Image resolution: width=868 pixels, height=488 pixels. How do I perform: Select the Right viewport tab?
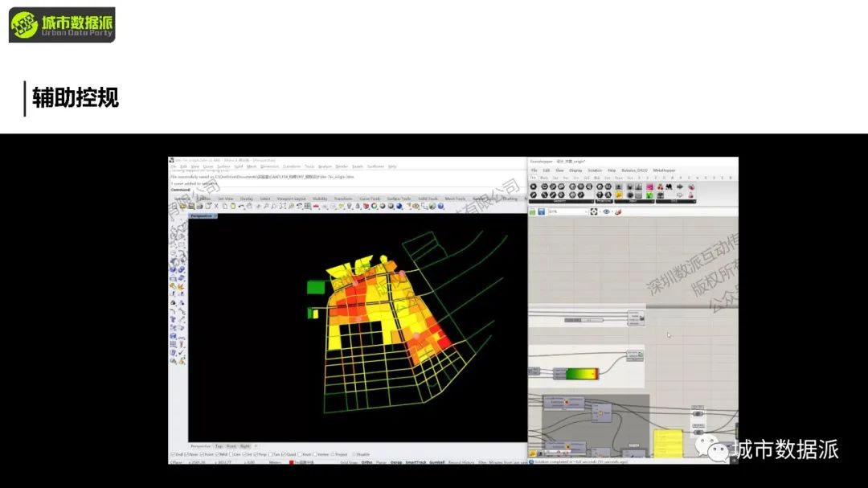244,446
